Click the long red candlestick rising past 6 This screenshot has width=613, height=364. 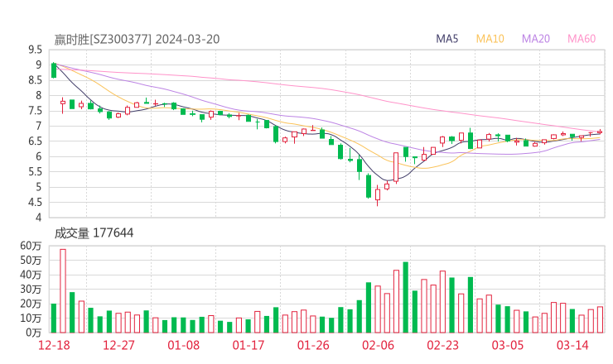click(396, 168)
